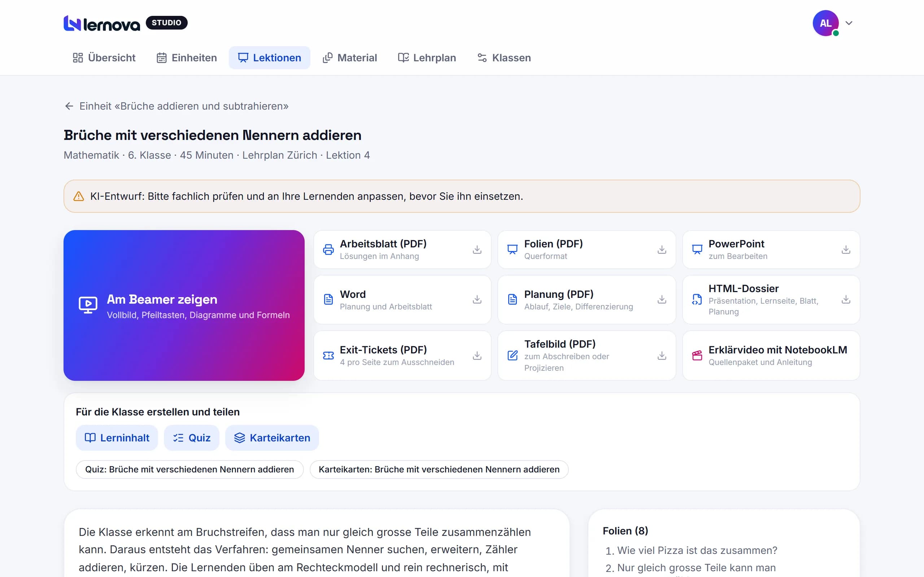Click the HTML-Dossier download icon
The height and width of the screenshot is (577, 924).
(846, 300)
